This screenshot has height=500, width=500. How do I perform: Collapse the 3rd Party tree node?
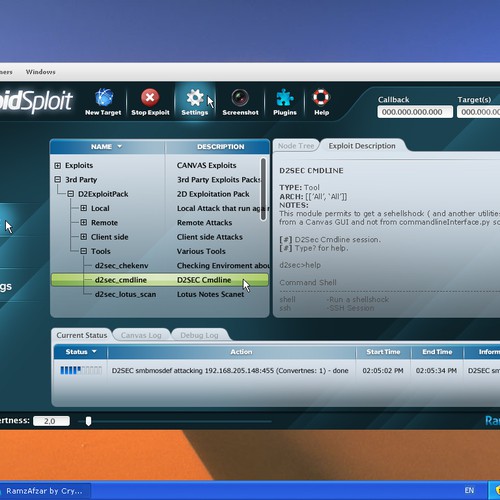coord(58,179)
